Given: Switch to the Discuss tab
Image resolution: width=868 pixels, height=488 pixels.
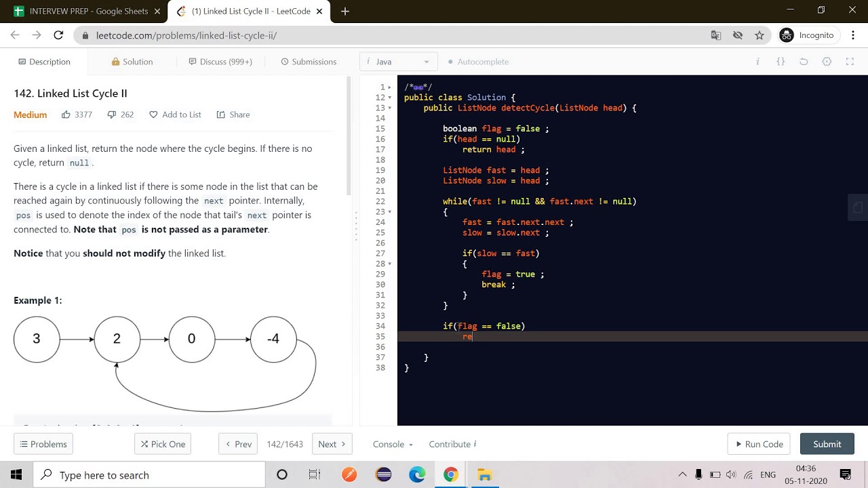Looking at the screenshot, I should [x=220, y=62].
